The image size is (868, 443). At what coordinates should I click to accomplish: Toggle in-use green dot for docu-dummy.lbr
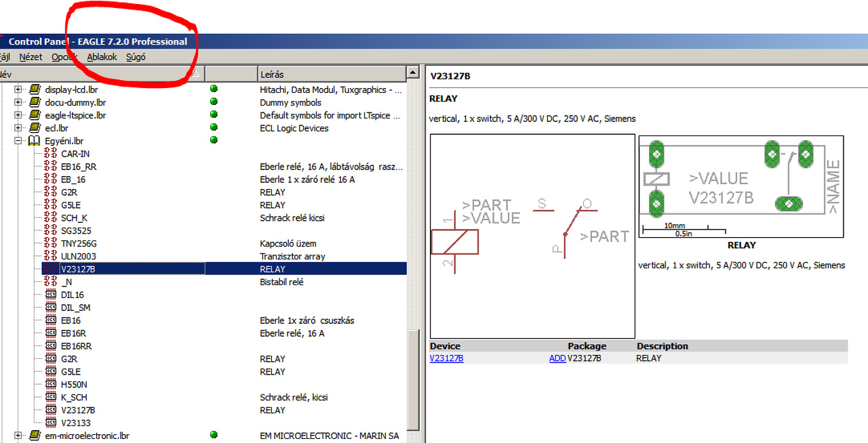pyautogui.click(x=214, y=102)
